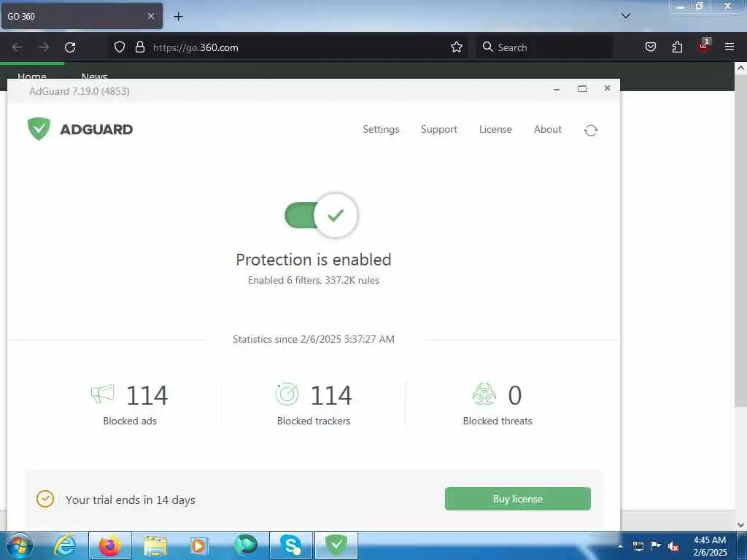Go forward in Firefox
Screen dimensions: 747x560
[x=44, y=47]
